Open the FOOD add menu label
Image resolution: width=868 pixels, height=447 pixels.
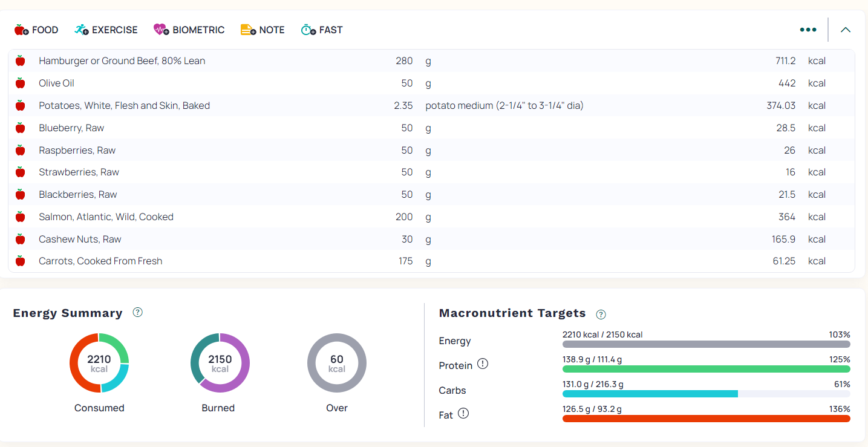[x=45, y=30]
